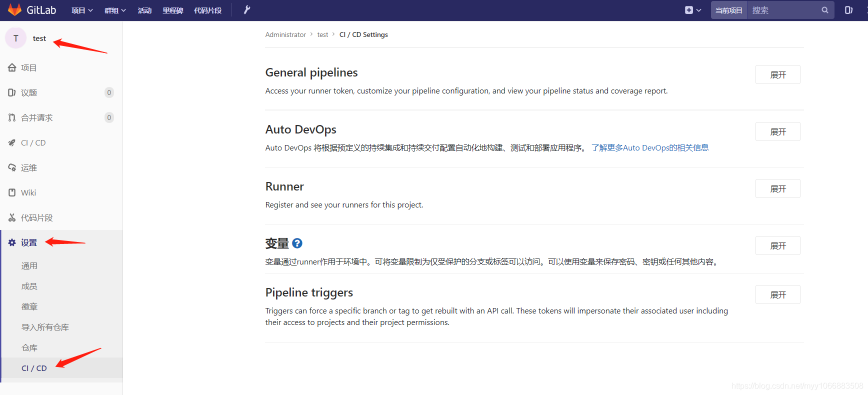Click the Wiki book icon
The image size is (868, 395).
pyautogui.click(x=12, y=192)
